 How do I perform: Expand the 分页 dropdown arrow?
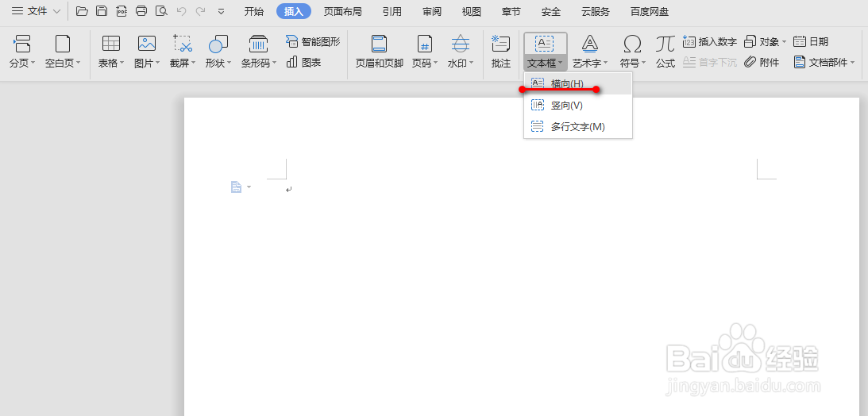click(33, 63)
